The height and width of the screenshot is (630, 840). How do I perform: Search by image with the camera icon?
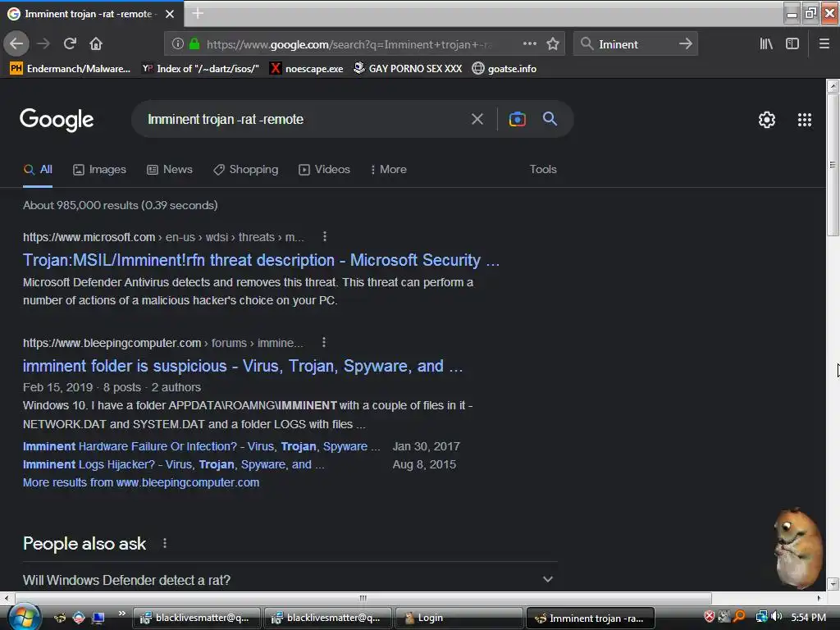(517, 119)
